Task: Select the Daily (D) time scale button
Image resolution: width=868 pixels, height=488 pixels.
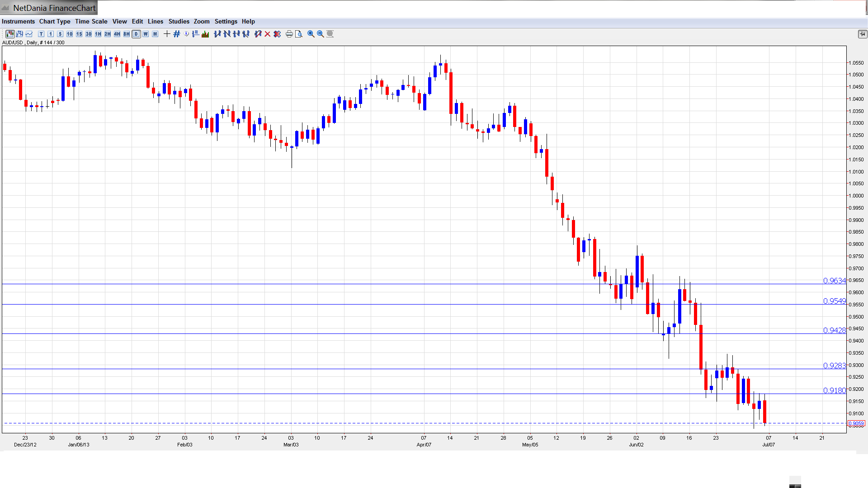Action: tap(136, 34)
